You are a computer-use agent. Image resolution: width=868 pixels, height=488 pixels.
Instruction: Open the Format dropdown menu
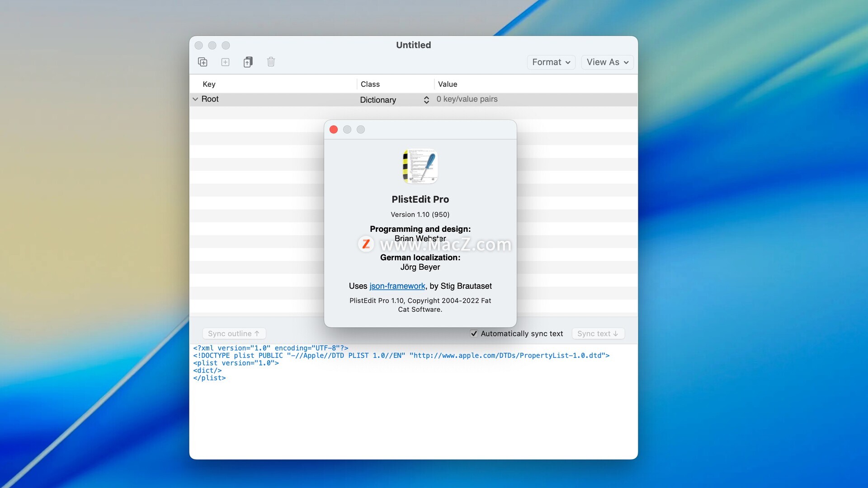551,62
